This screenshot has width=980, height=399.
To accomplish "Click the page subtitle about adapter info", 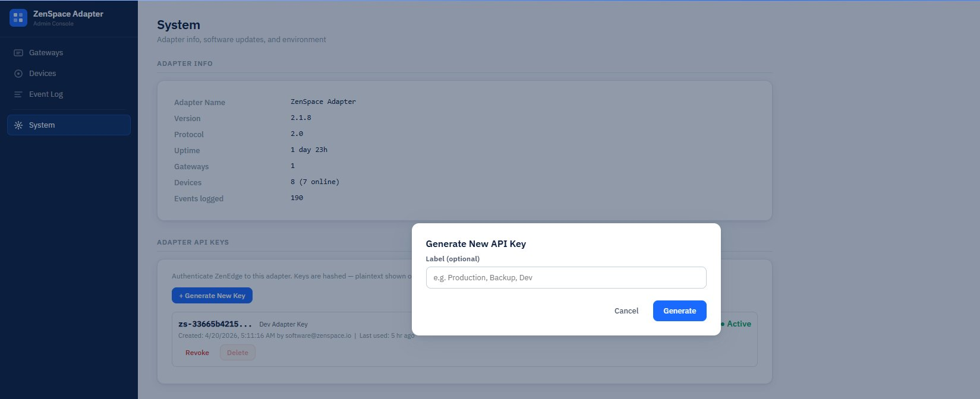I will tap(241, 39).
